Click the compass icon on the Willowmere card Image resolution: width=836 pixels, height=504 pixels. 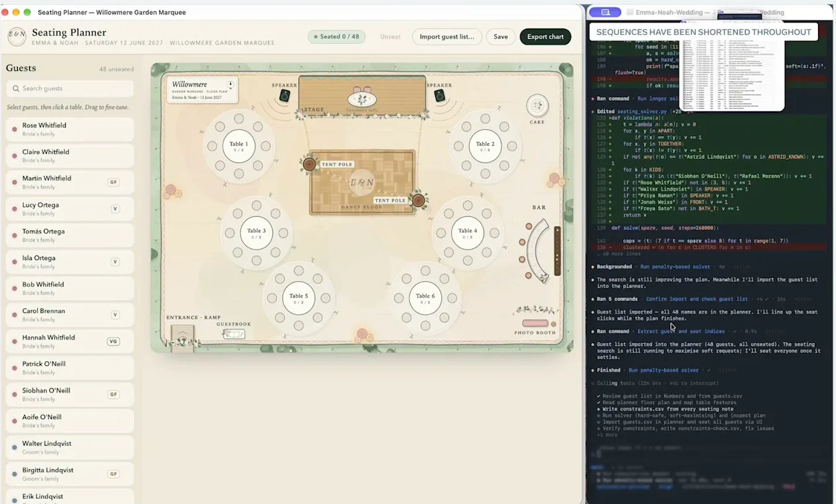pyautogui.click(x=230, y=85)
